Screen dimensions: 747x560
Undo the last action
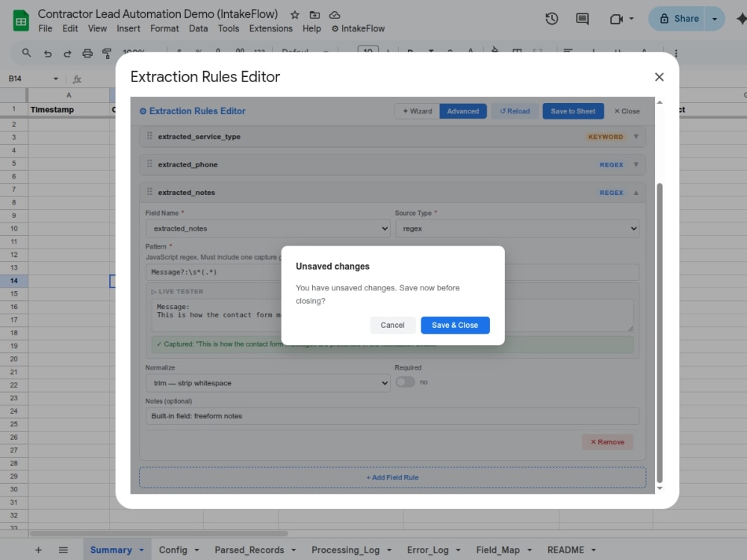click(47, 53)
